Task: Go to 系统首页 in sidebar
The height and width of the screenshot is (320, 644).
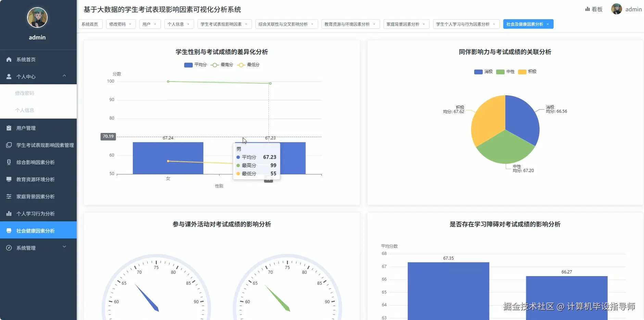Action: point(38,60)
